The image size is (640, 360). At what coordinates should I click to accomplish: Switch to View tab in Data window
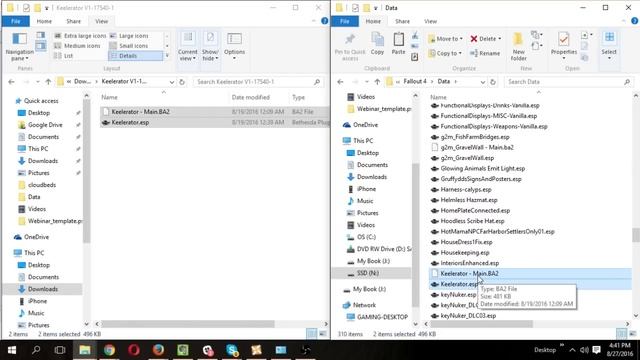point(430,21)
